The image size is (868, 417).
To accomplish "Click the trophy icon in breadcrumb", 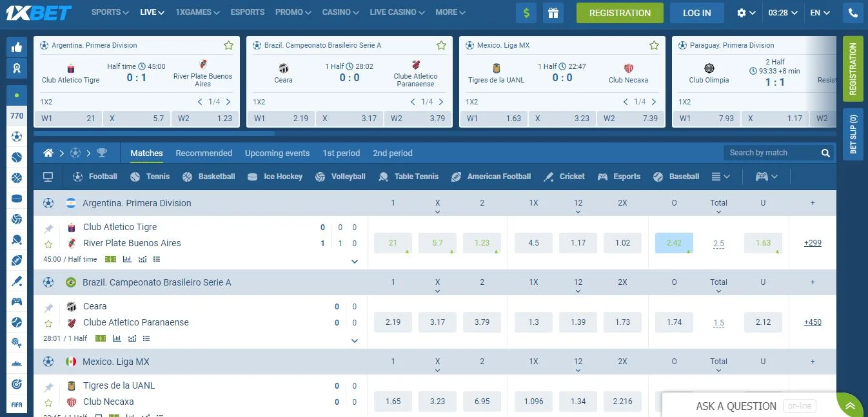I will pos(102,153).
